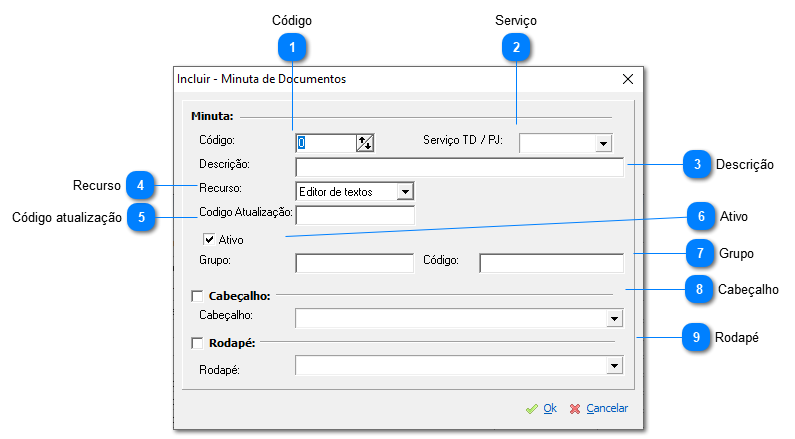Click callout marker number 1 for Código
This screenshot has height=439, width=795.
[292, 46]
